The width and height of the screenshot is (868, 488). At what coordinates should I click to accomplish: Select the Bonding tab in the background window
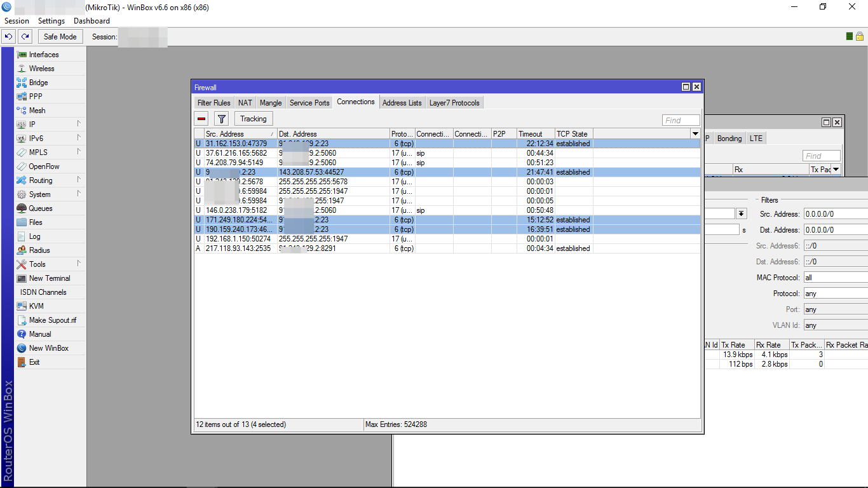coord(729,139)
